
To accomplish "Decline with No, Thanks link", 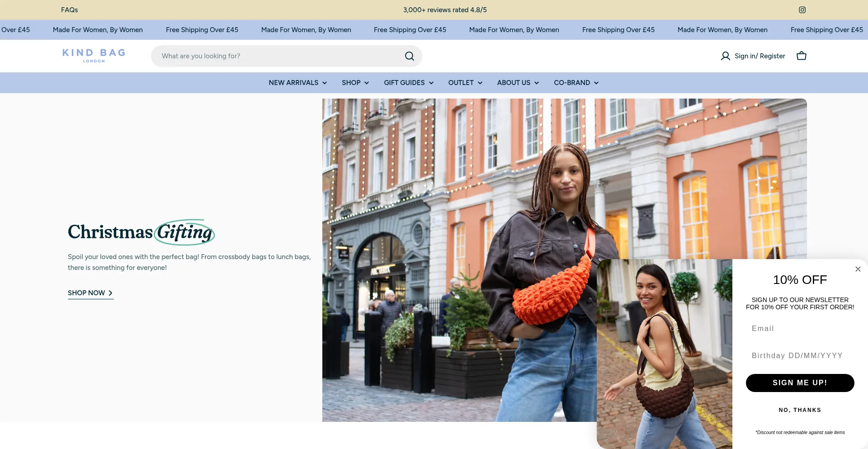I will (x=799, y=410).
